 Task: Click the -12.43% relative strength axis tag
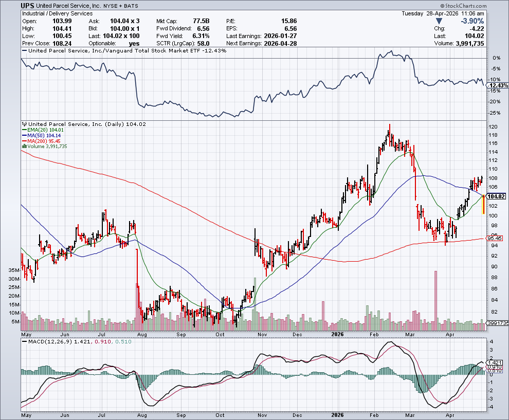coord(497,85)
